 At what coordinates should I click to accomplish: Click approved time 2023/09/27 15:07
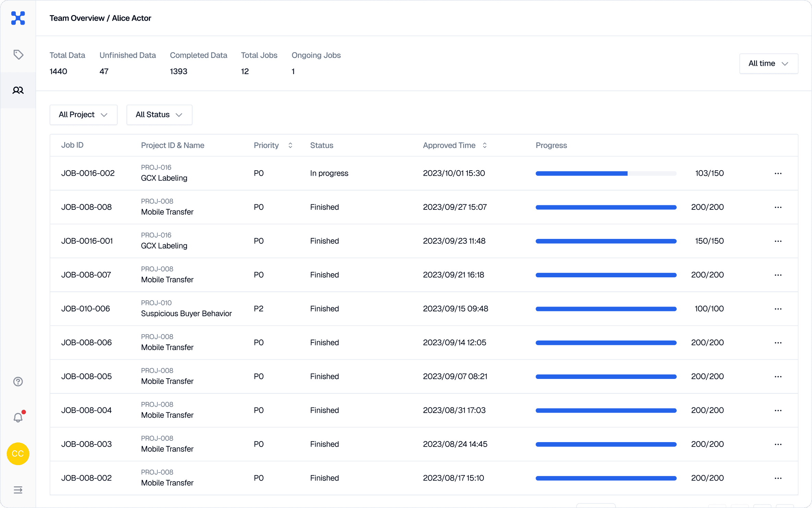click(x=455, y=207)
